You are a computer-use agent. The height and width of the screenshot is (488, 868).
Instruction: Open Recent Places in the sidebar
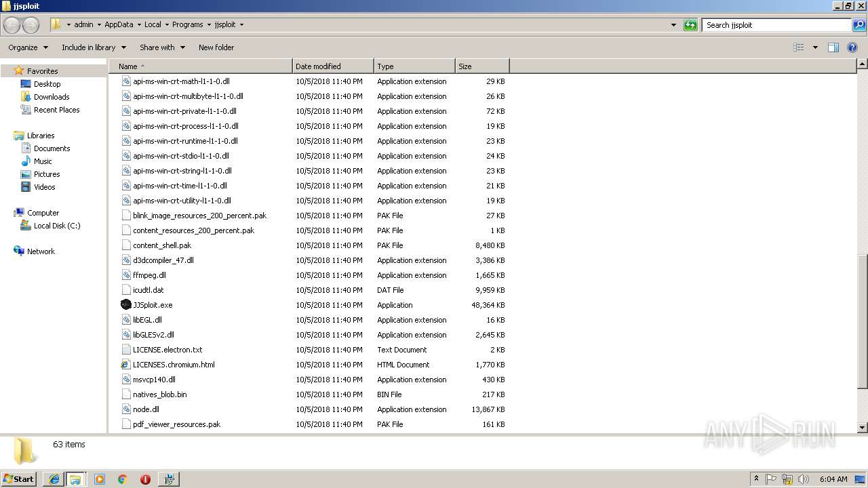(x=56, y=110)
